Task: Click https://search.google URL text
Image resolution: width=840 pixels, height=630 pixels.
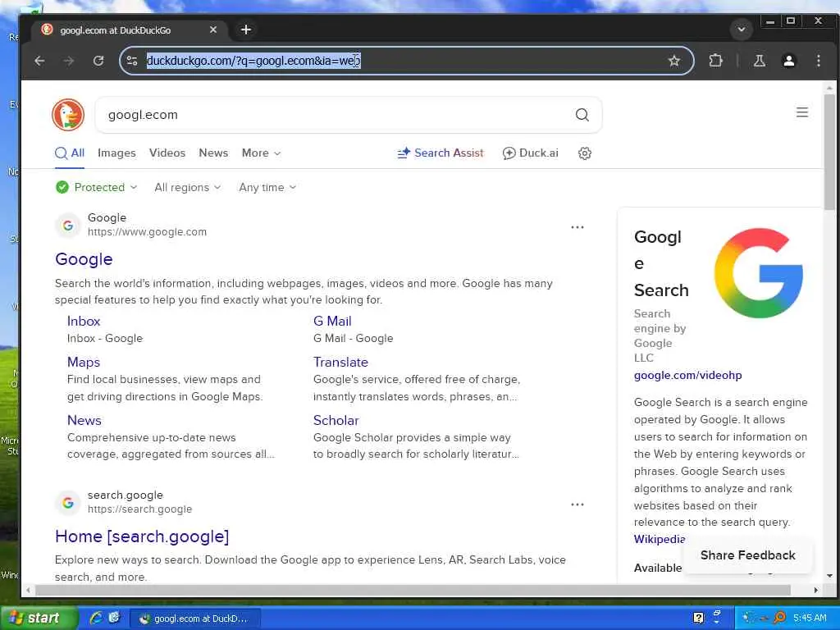Action: 139,509
